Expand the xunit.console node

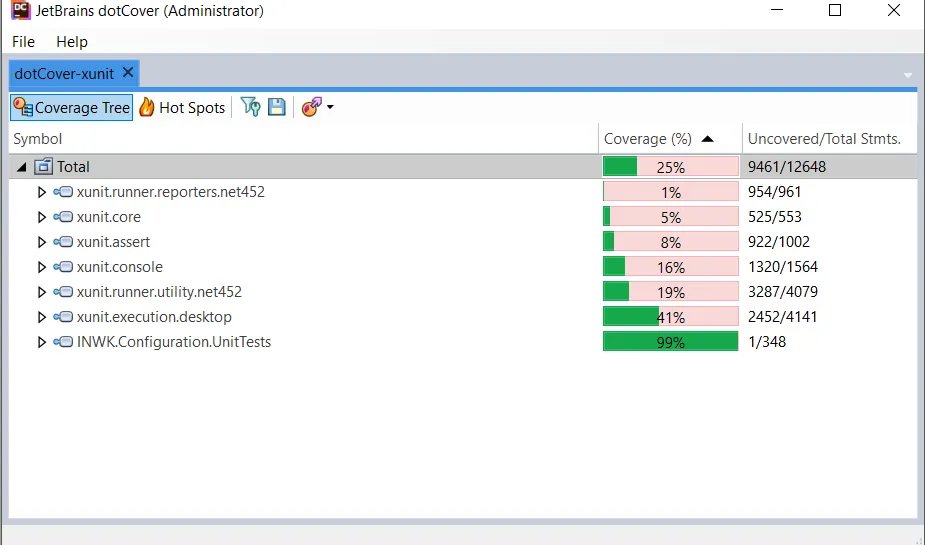coord(41,267)
